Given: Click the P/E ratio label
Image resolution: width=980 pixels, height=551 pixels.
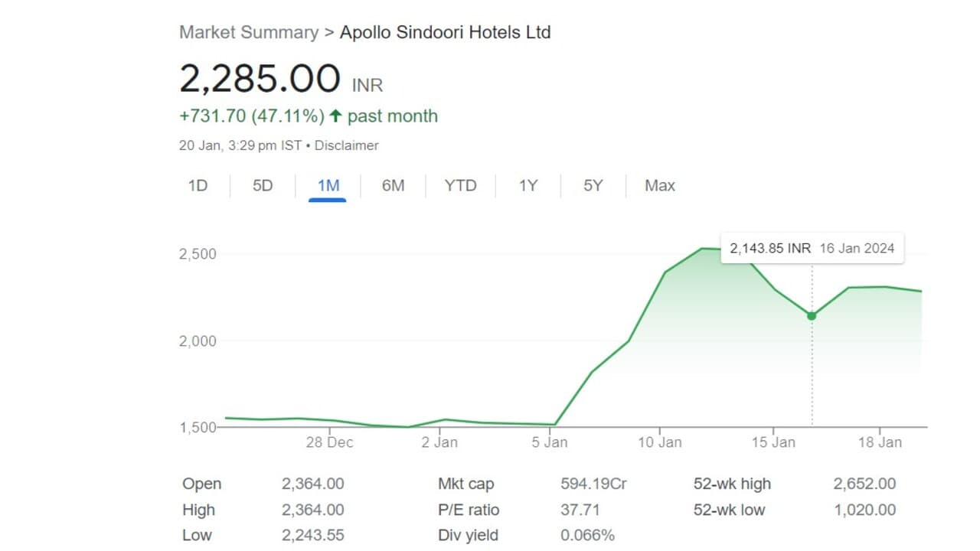Looking at the screenshot, I should (x=469, y=510).
